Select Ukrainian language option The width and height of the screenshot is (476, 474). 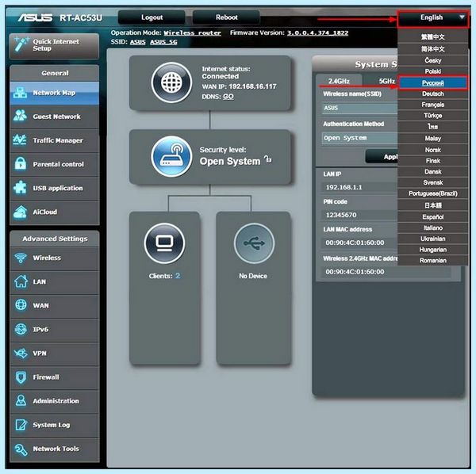coord(433,239)
